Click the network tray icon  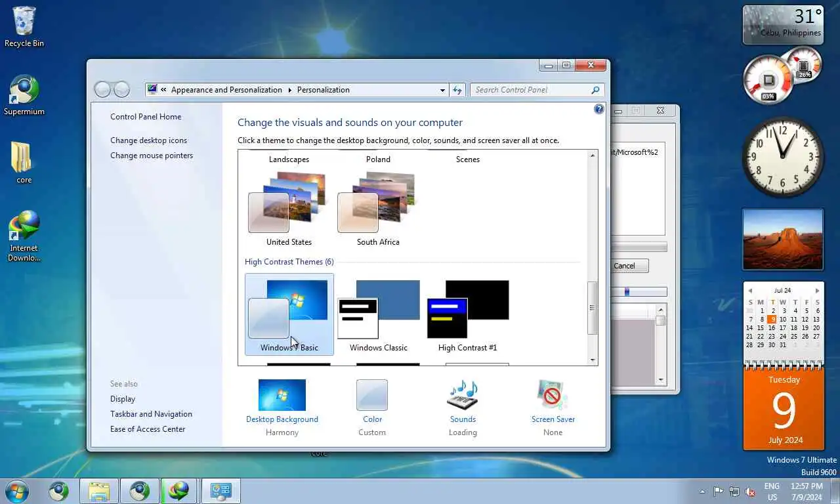click(x=734, y=491)
